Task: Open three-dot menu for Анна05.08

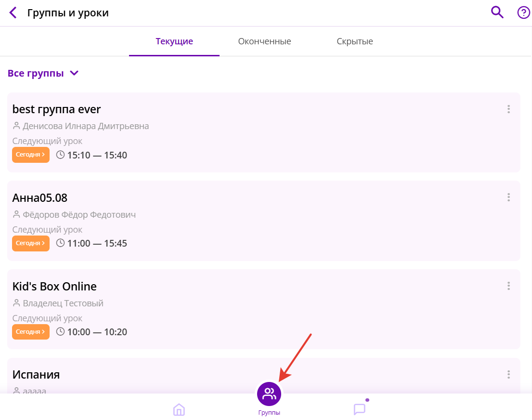Action: 508,197
